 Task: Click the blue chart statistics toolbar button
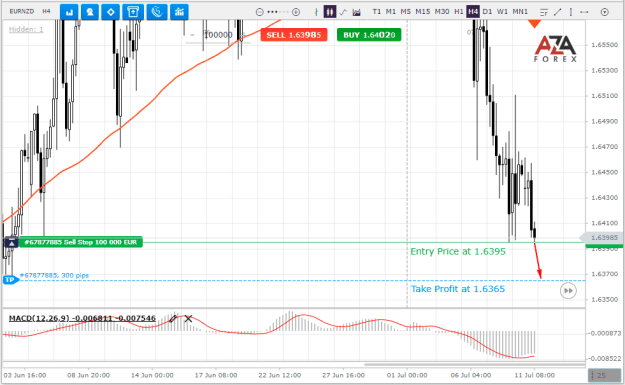pos(179,12)
